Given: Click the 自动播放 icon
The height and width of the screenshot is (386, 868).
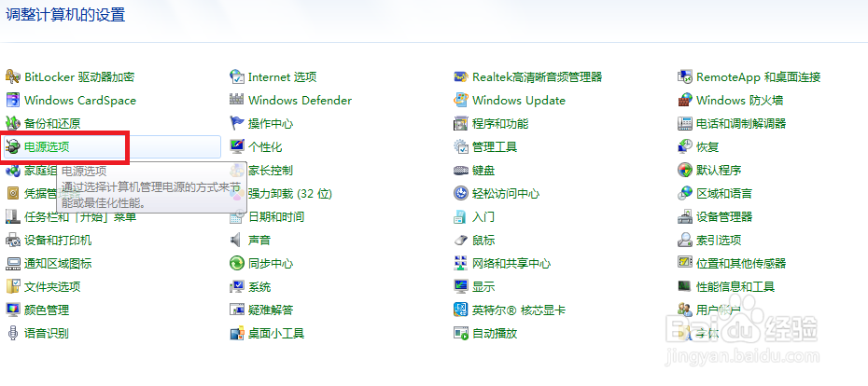Looking at the screenshot, I should pyautogui.click(x=461, y=333).
